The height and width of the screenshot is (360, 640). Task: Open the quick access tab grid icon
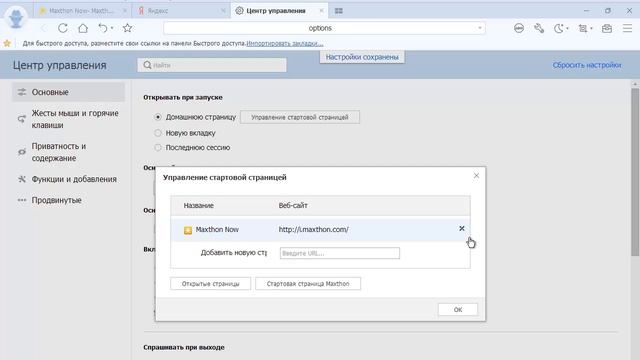338,11
